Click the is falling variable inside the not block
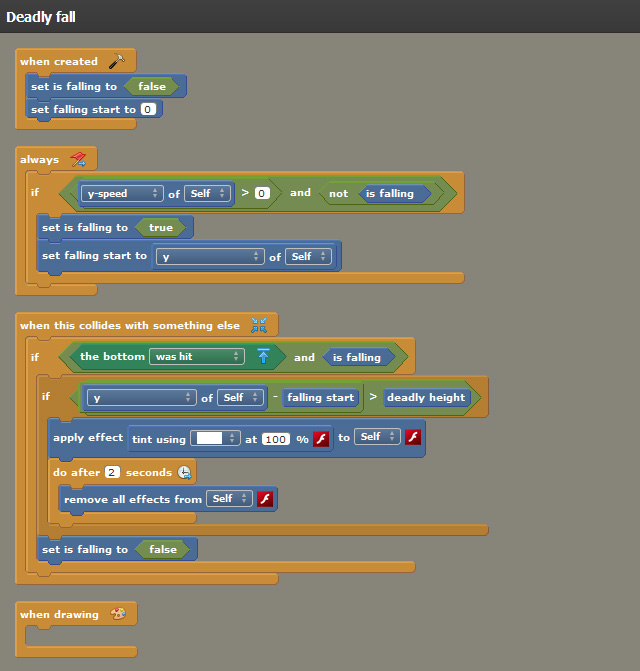640x671 pixels. pyautogui.click(x=394, y=193)
